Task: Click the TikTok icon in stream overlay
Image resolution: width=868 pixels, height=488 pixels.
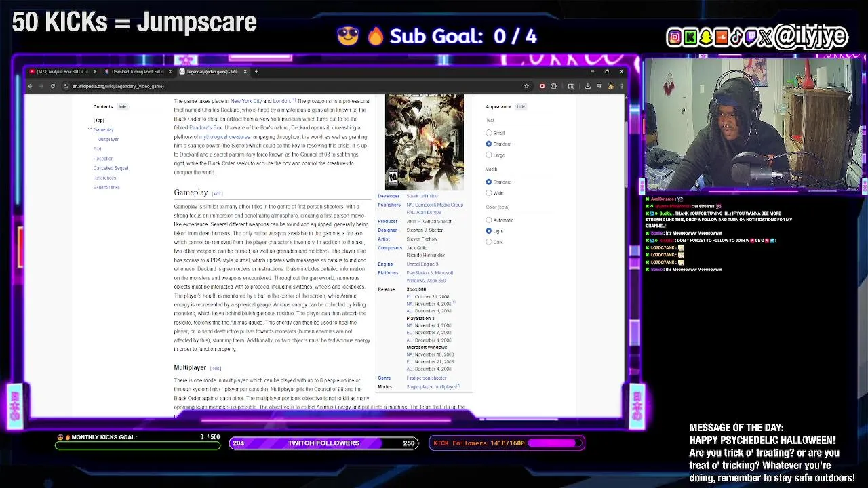Action: (x=737, y=37)
